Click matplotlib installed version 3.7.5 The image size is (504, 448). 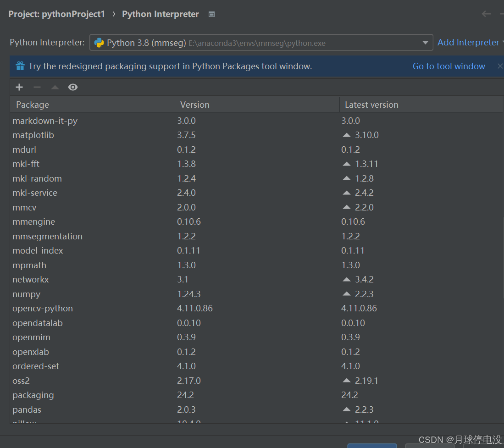point(186,135)
